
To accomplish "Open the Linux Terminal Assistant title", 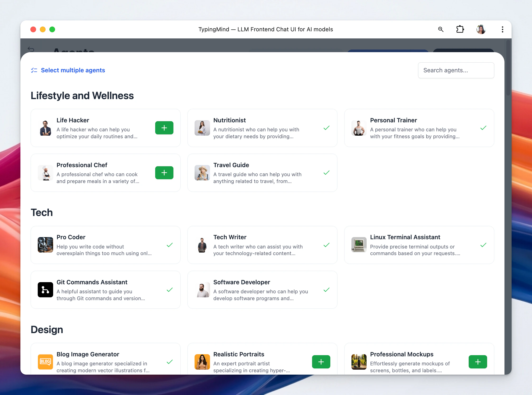I will (x=405, y=237).
